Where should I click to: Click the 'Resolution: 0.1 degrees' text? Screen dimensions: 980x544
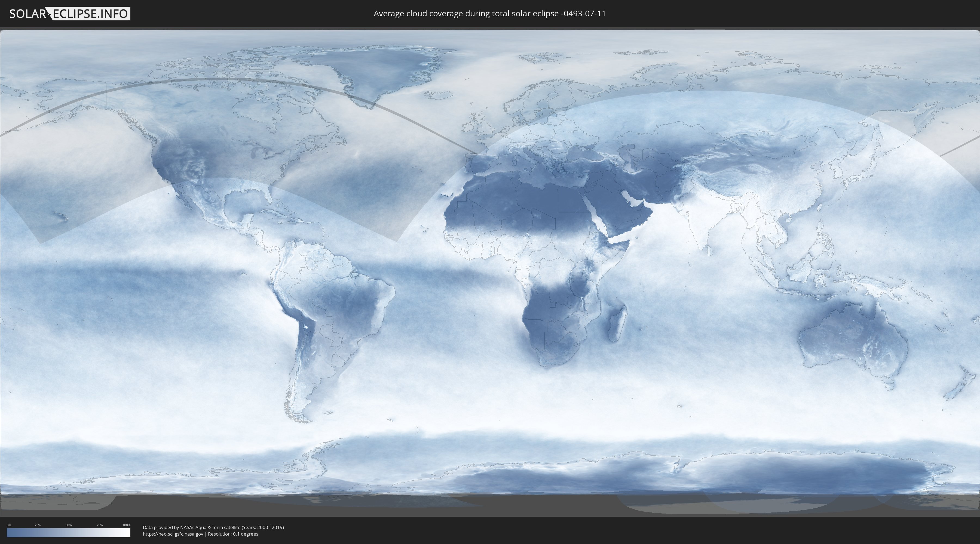click(x=233, y=534)
